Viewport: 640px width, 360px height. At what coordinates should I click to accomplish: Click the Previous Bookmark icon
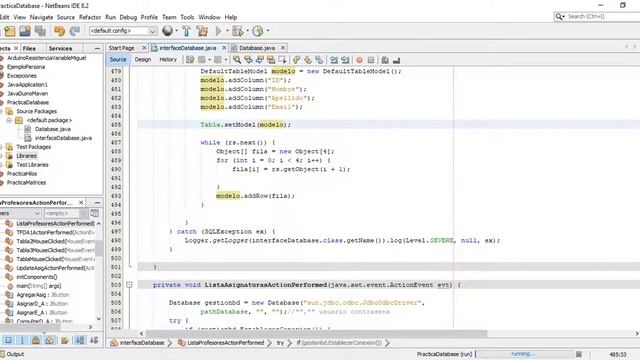tap(297, 60)
